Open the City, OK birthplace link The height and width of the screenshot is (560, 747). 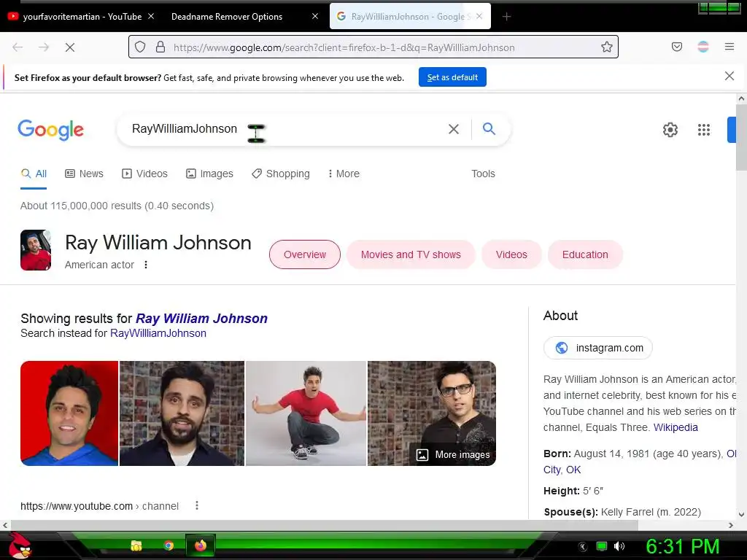click(x=562, y=470)
